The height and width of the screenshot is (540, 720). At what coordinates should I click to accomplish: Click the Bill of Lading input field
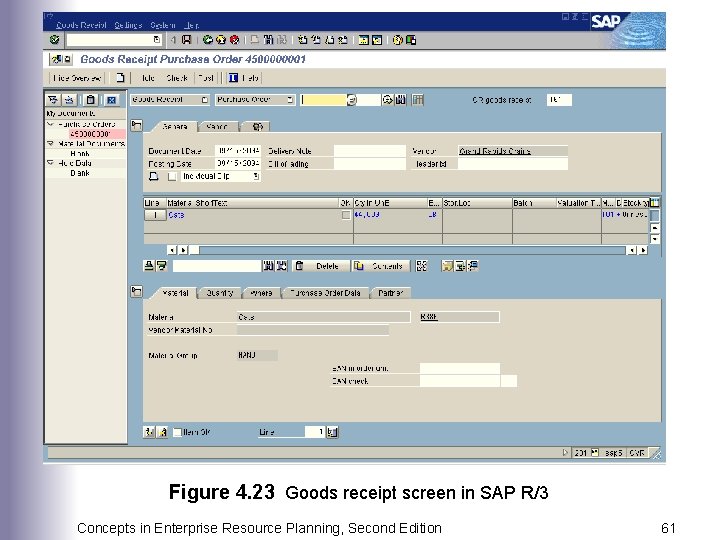(369, 163)
